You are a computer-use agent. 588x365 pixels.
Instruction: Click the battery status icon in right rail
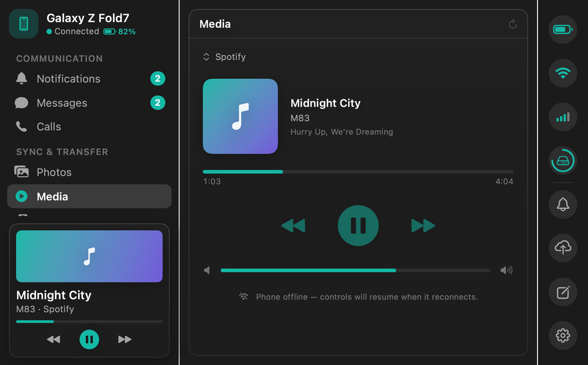(563, 29)
